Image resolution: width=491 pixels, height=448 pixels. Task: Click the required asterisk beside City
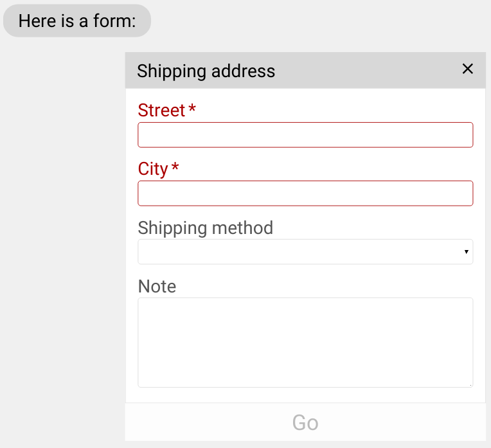(175, 168)
